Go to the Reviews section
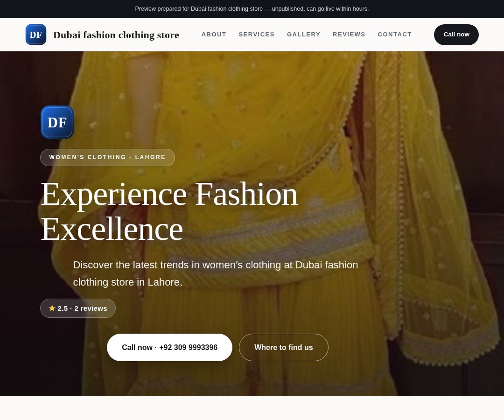 (349, 35)
